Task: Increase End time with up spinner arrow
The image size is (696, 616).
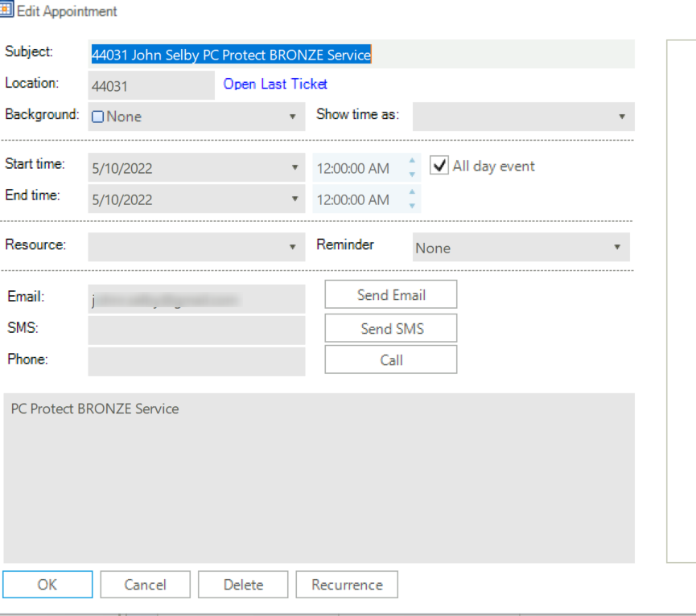Action: click(x=412, y=191)
